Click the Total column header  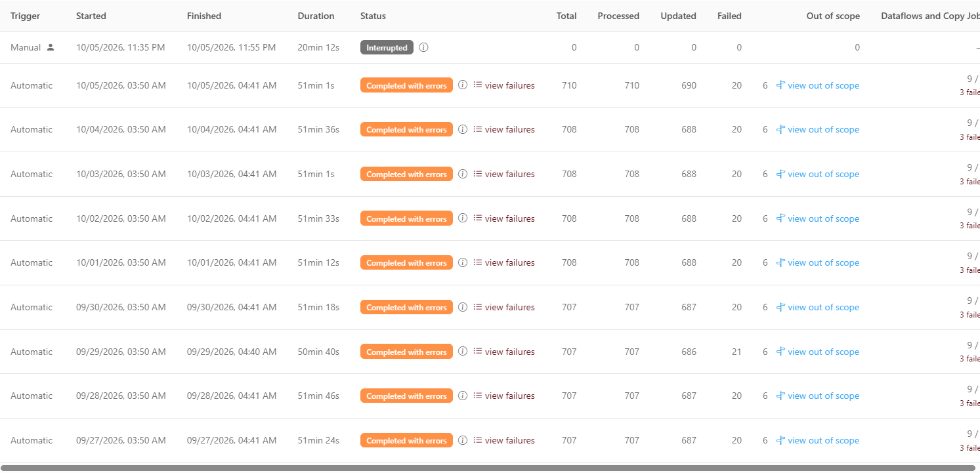pyautogui.click(x=566, y=16)
